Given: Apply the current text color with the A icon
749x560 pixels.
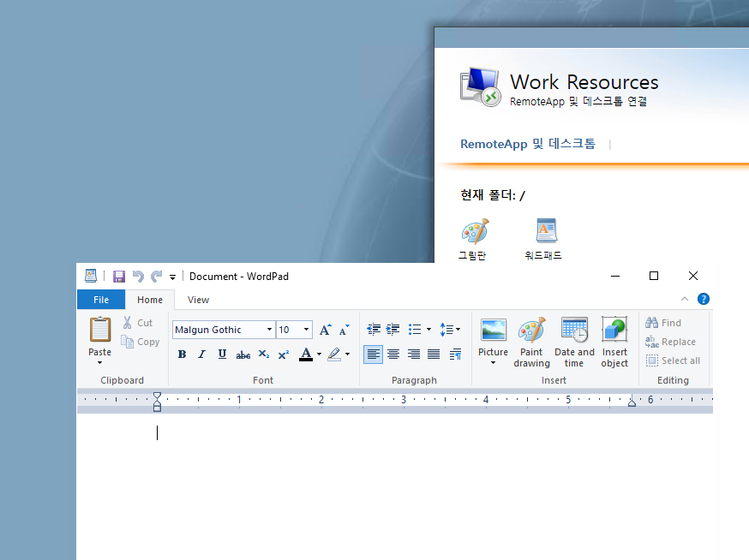Looking at the screenshot, I should coord(306,354).
